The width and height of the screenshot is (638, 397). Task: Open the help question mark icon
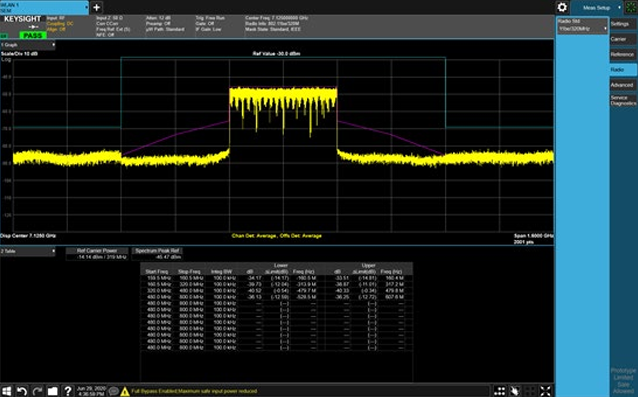click(x=68, y=391)
